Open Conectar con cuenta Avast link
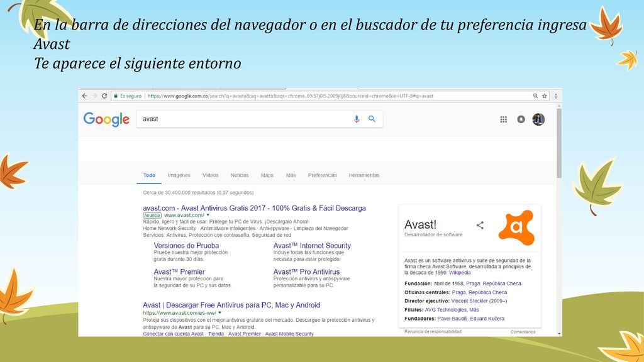644x362 pixels. (x=174, y=334)
